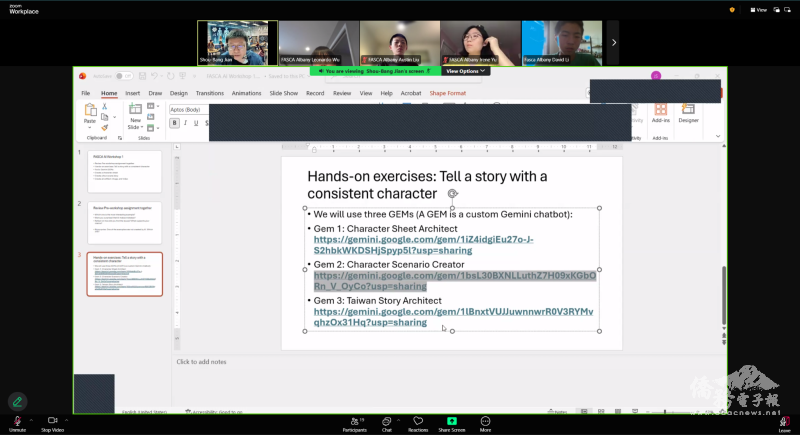Click the green Share Screen icon
800x435 pixels.
coord(452,420)
